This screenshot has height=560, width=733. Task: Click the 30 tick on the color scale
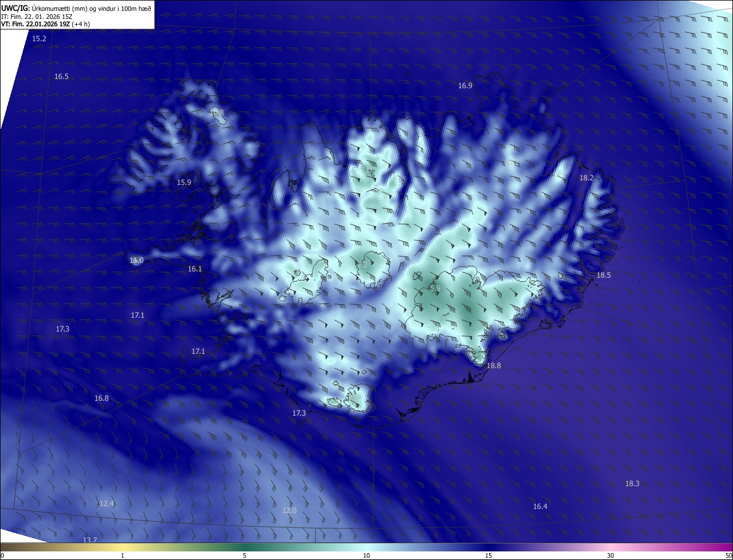click(610, 555)
